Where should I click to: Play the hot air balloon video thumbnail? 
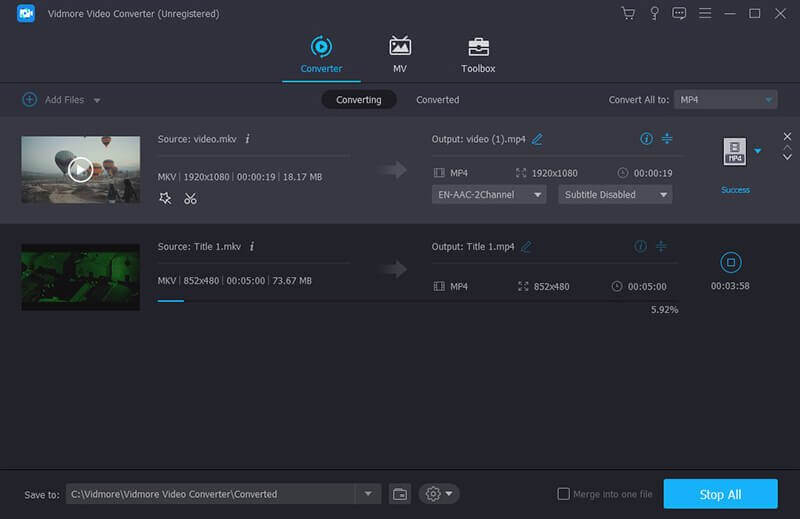80,169
